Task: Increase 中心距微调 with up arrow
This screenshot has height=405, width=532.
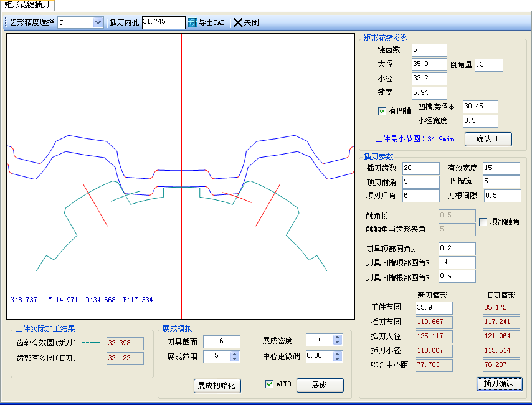Action: (x=337, y=354)
